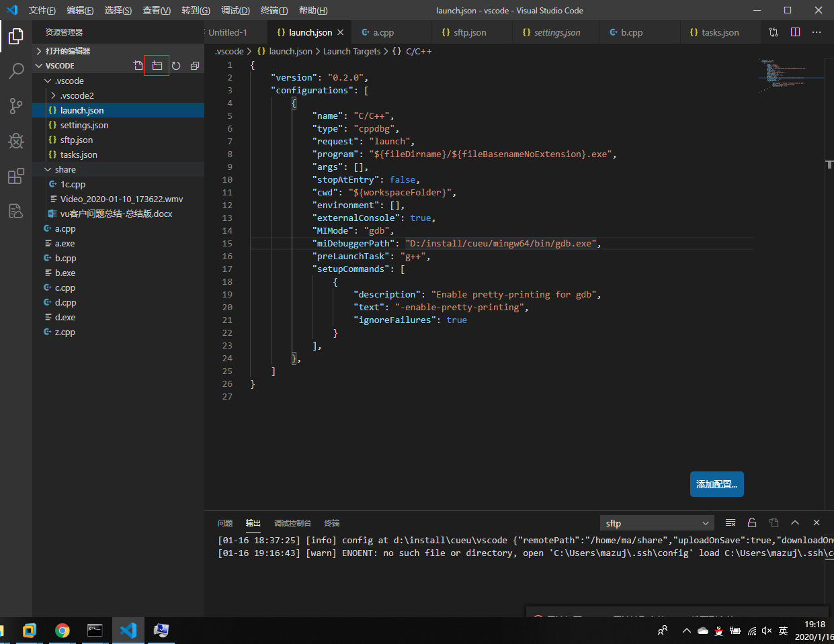Switch to the 终端 panel tab
The image size is (834, 644).
pyautogui.click(x=332, y=523)
